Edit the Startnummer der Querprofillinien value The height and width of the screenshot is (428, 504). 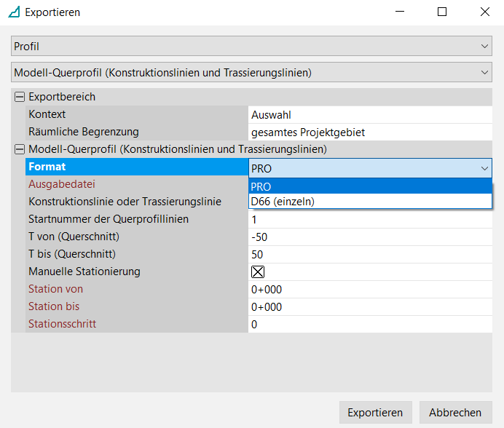tap(370, 220)
